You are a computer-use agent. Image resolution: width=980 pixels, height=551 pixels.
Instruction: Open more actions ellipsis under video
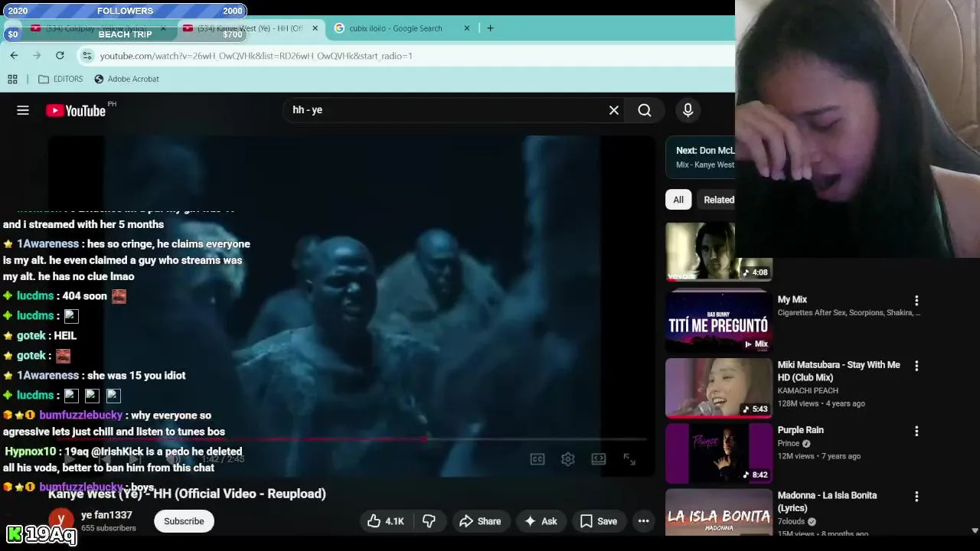click(644, 521)
